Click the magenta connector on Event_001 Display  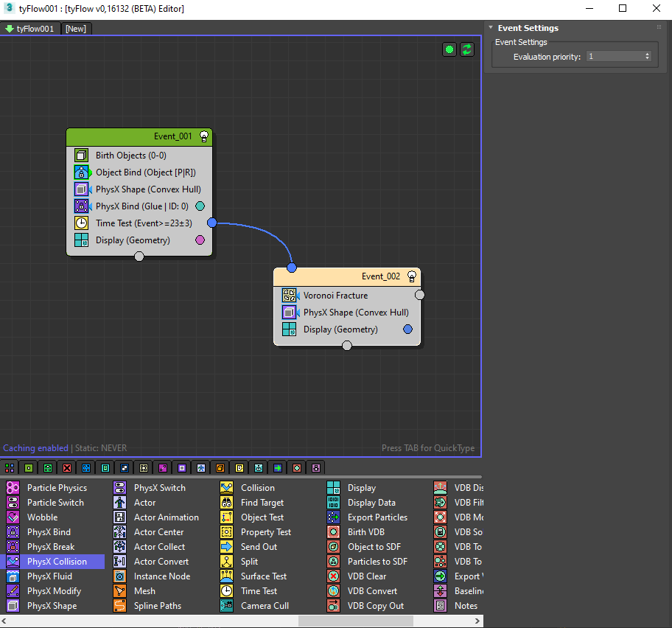pyautogui.click(x=200, y=240)
